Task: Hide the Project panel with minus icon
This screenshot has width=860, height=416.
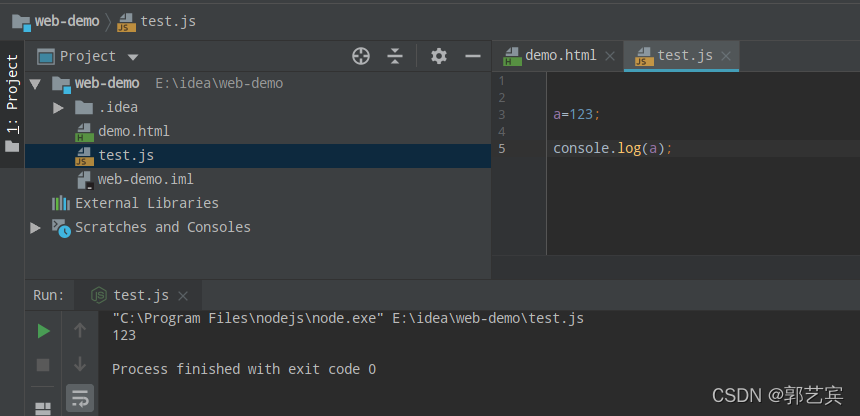Action: click(473, 56)
